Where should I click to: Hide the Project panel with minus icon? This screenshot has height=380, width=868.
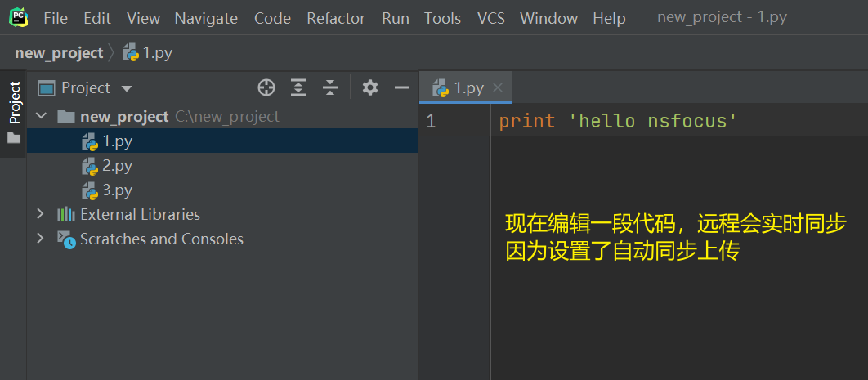pyautogui.click(x=401, y=87)
